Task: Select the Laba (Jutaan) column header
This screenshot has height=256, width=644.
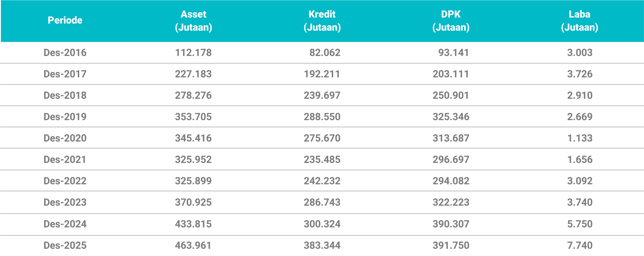Action: click(579, 21)
